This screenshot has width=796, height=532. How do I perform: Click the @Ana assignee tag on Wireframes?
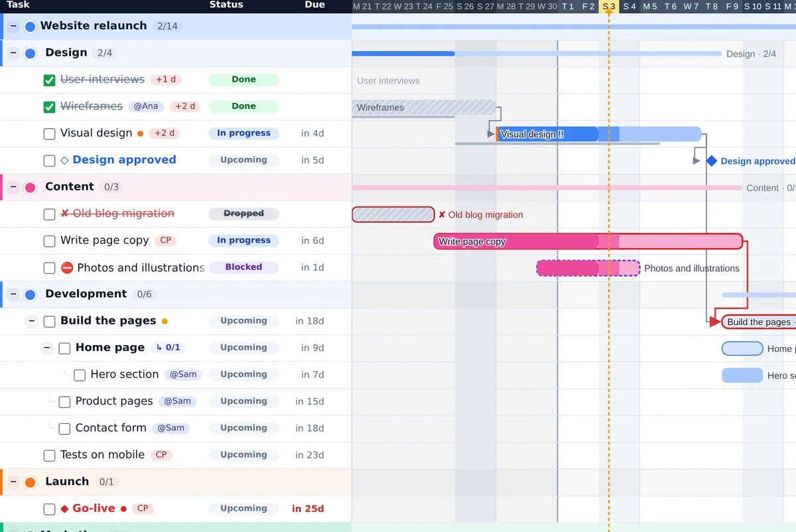146,106
